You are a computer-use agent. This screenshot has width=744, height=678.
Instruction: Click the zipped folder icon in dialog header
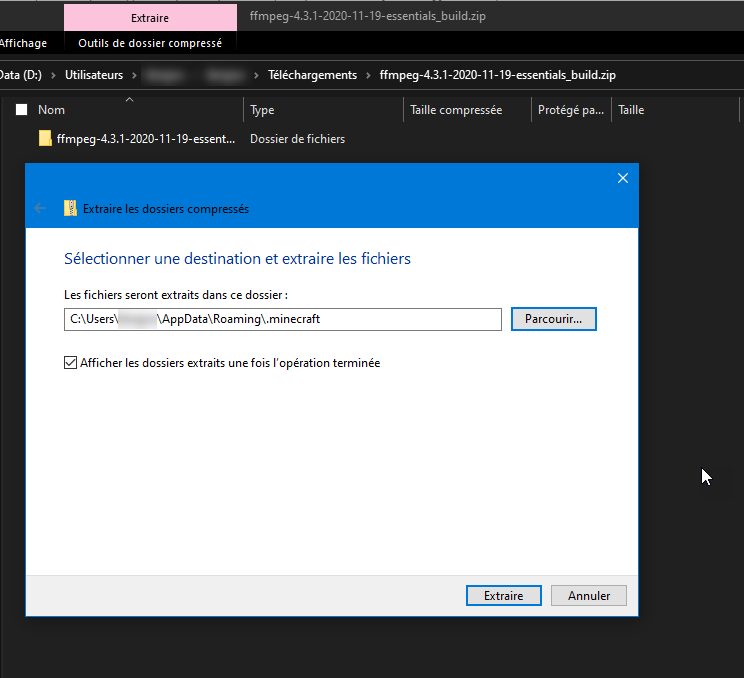point(70,208)
